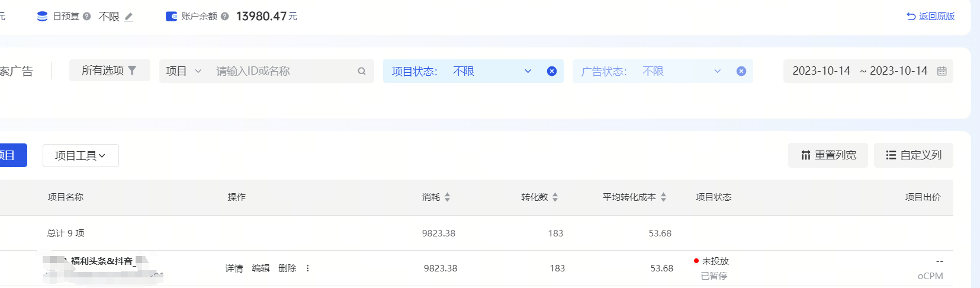Open the date range calendar icon

point(942,71)
